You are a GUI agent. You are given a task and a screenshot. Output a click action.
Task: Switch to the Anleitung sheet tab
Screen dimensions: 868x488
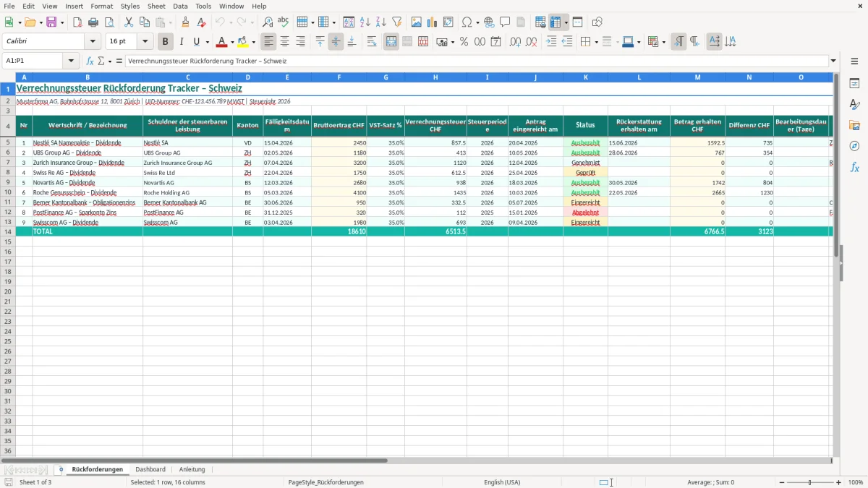[x=192, y=469]
